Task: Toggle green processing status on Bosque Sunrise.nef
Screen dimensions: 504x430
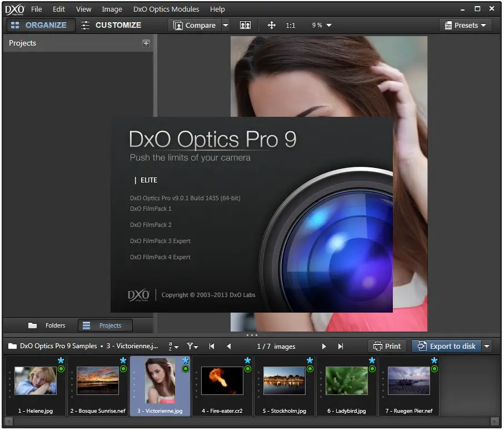Action: (x=123, y=369)
